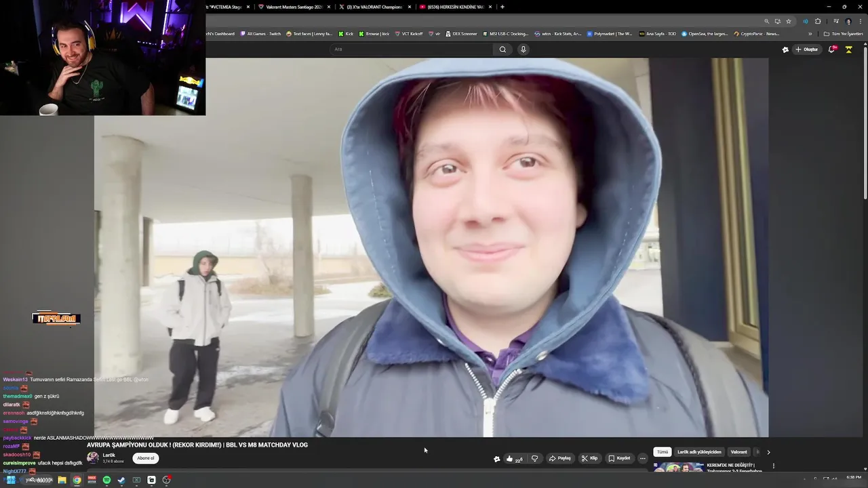This screenshot has width=868, height=488.
Task: Click the Klip clip button
Action: pyautogui.click(x=589, y=458)
